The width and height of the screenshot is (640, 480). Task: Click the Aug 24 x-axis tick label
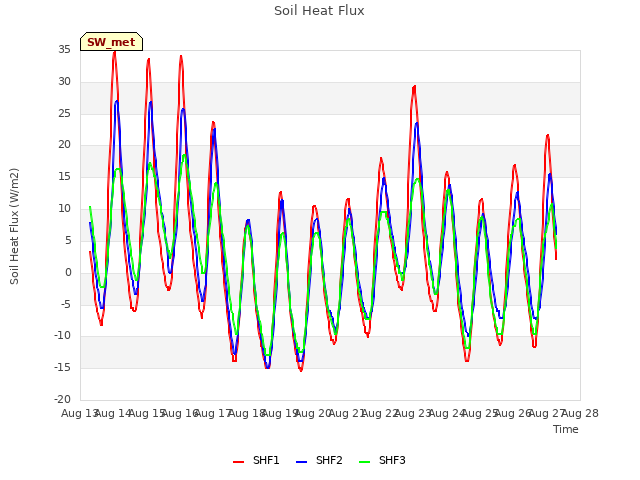pyautogui.click(x=447, y=413)
